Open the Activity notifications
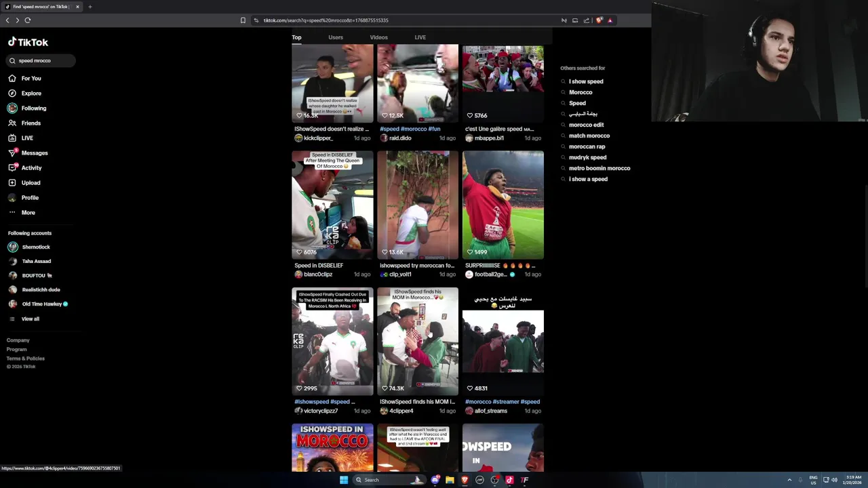The image size is (868, 488). click(25, 168)
